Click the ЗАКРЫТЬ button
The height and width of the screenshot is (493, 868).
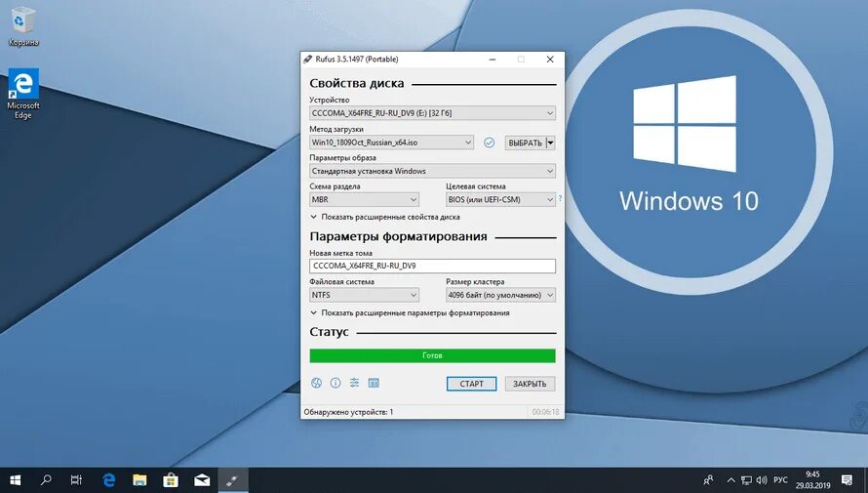pyautogui.click(x=530, y=384)
